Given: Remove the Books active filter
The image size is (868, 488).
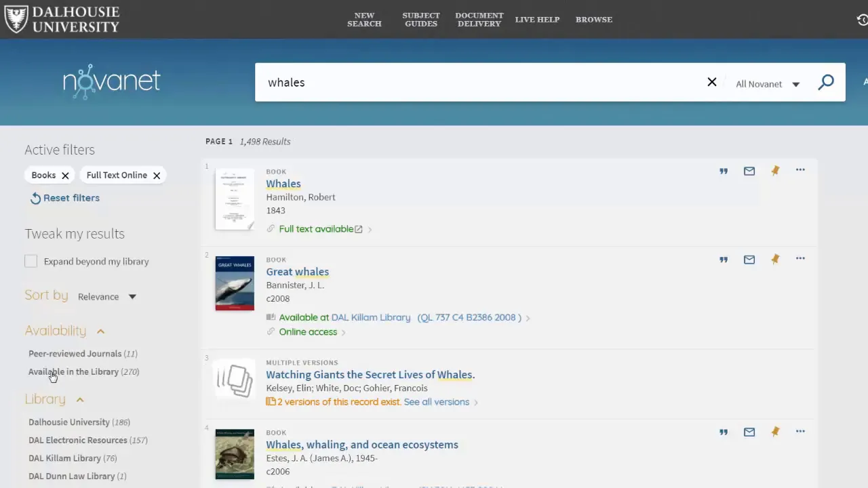Looking at the screenshot, I should click(65, 176).
